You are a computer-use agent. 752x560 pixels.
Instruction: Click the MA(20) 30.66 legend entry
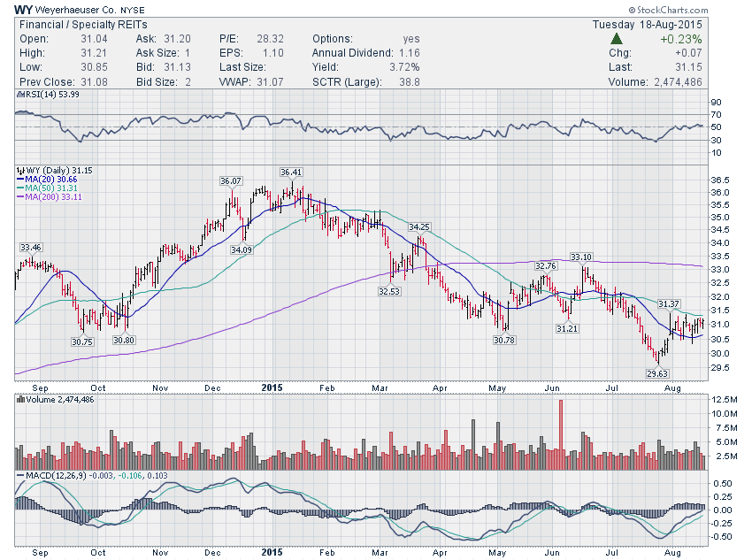pos(47,180)
